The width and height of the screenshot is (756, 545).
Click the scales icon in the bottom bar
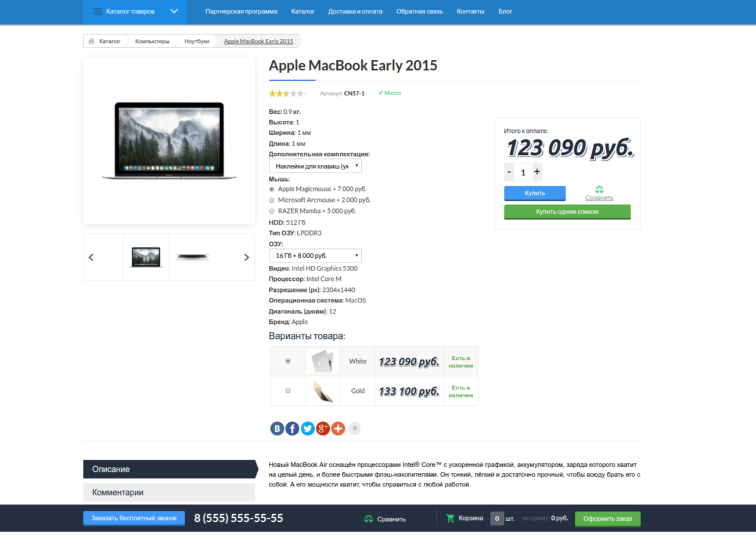368,519
